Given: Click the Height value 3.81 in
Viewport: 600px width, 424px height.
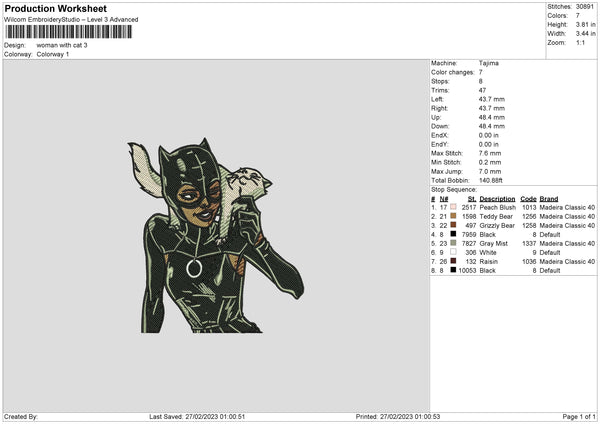Looking at the screenshot, I should pyautogui.click(x=585, y=24).
